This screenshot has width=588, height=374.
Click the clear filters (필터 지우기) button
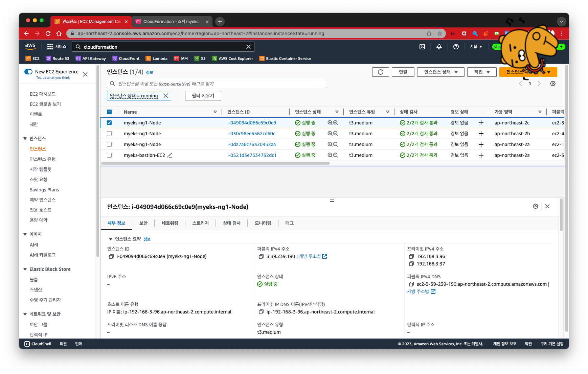click(203, 96)
